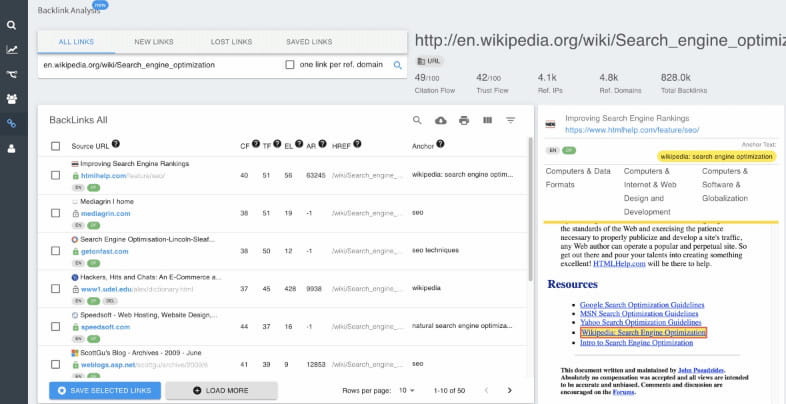The height and width of the screenshot is (404, 786).
Task: Open the single user profile icon in sidebar
Action: coord(11,148)
